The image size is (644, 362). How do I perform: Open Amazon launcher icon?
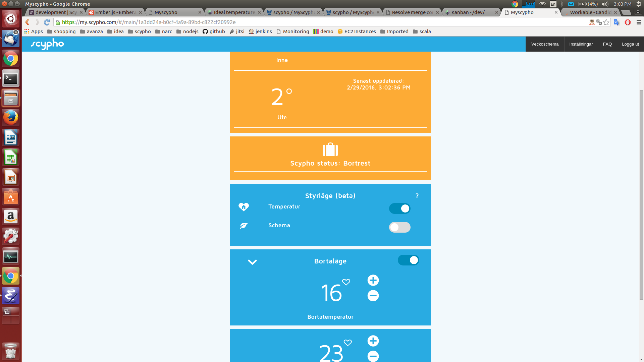(11, 217)
